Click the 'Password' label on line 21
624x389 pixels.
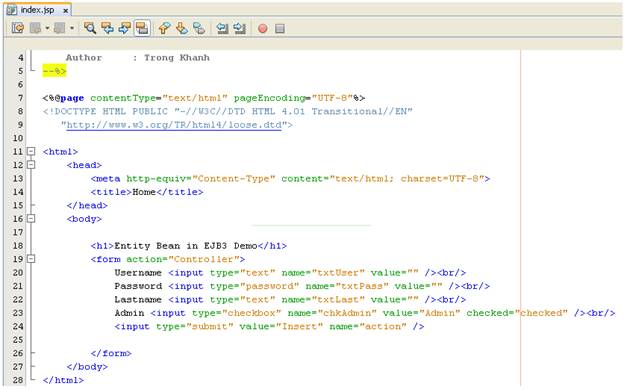pos(138,286)
